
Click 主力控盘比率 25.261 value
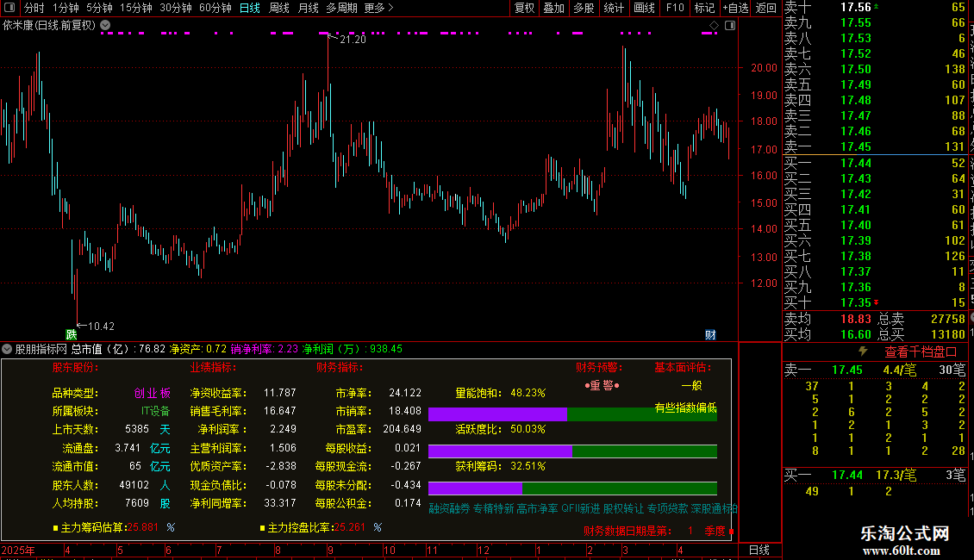pyautogui.click(x=350, y=528)
